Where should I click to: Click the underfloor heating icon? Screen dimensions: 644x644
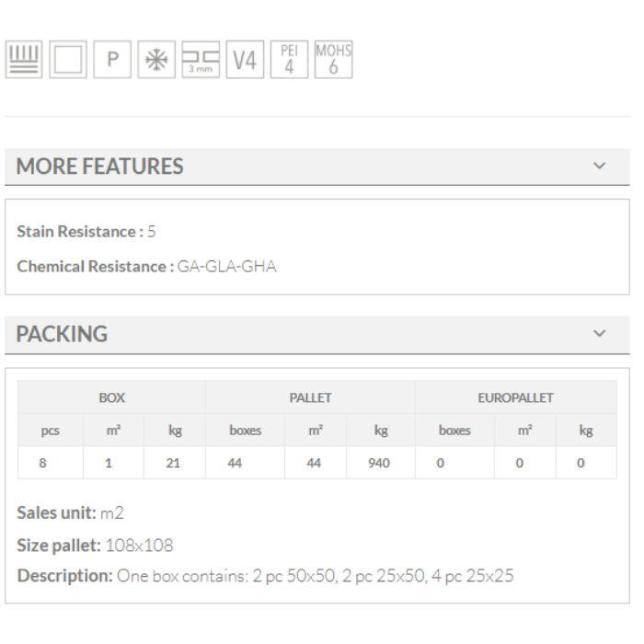[24, 61]
